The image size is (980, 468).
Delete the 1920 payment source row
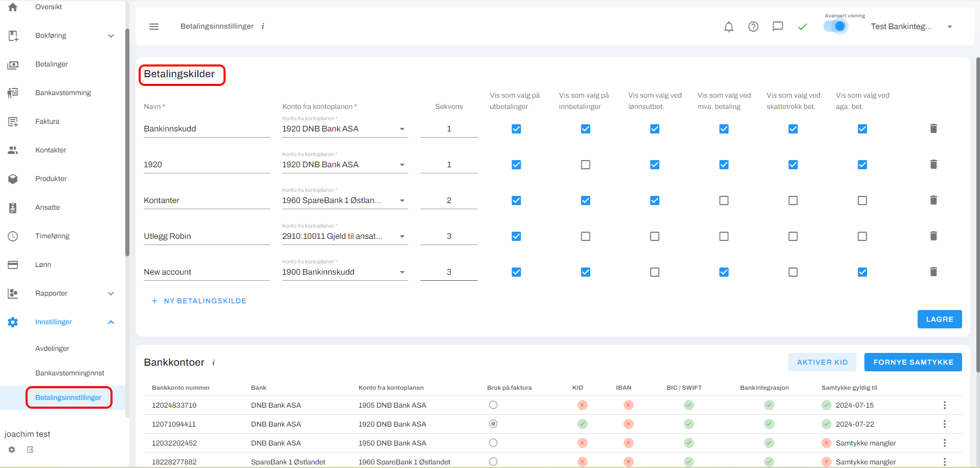tap(933, 164)
